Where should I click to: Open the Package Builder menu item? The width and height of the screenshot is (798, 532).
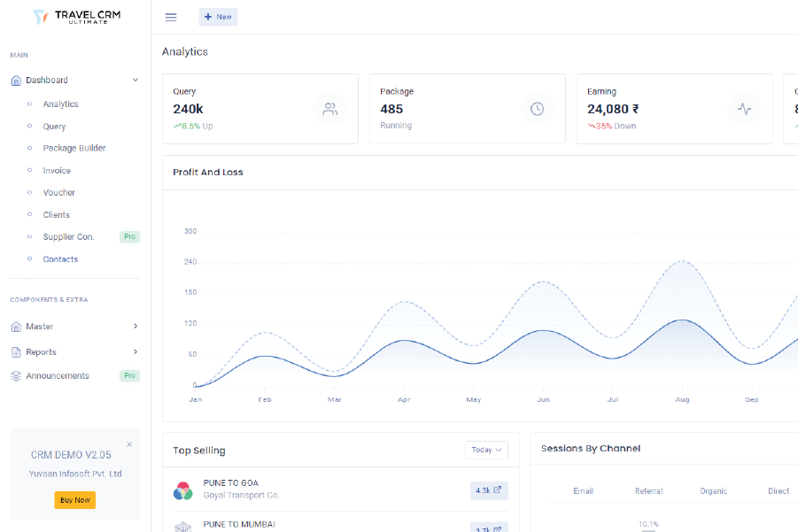[x=74, y=149]
